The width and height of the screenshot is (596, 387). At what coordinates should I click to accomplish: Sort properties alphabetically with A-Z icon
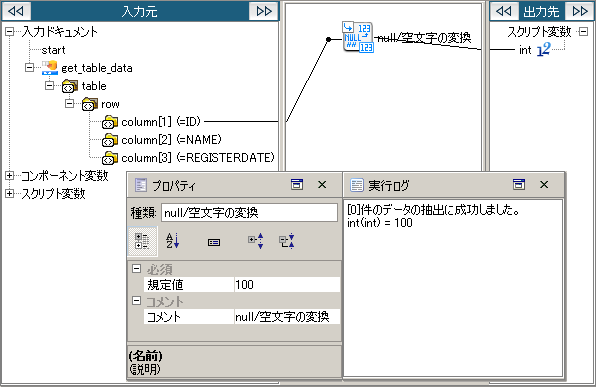pos(172,241)
